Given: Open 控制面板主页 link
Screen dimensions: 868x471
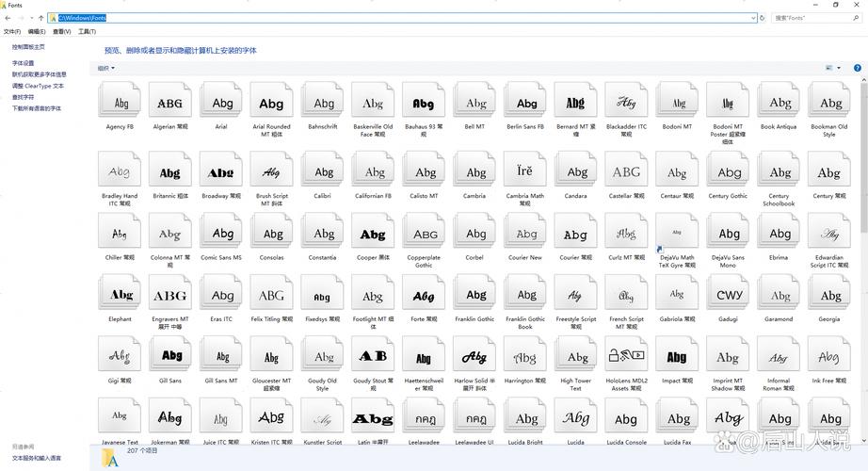Looking at the screenshot, I should tap(28, 47).
